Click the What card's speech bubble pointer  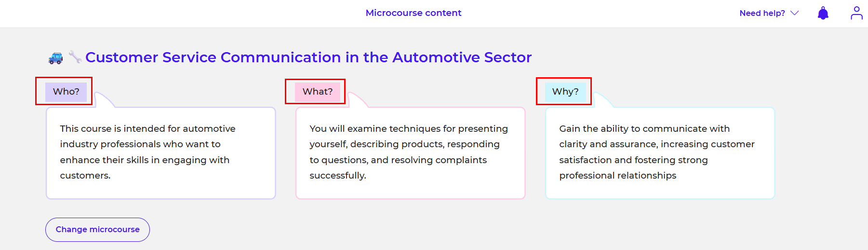tap(356, 100)
